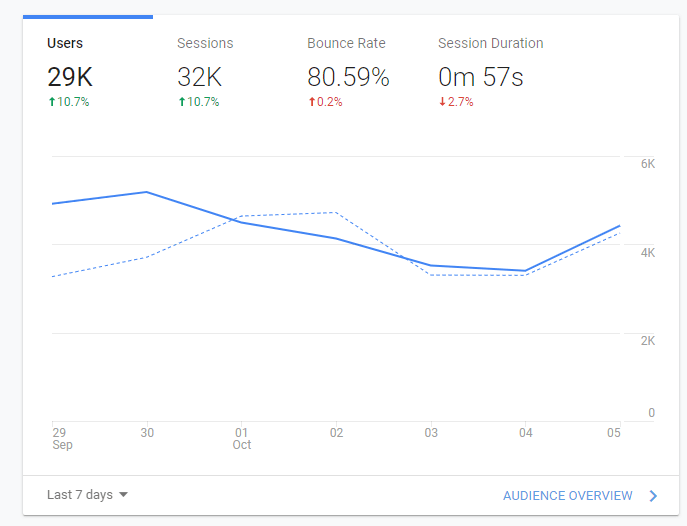Click the right chevron beside Audience Overview
Viewport: 687px width, 526px height.
tap(653, 496)
